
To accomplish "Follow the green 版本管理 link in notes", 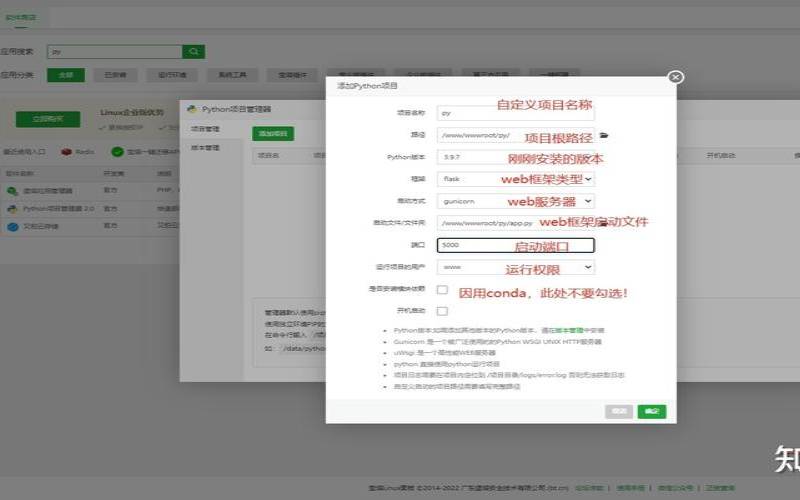I will (x=569, y=330).
